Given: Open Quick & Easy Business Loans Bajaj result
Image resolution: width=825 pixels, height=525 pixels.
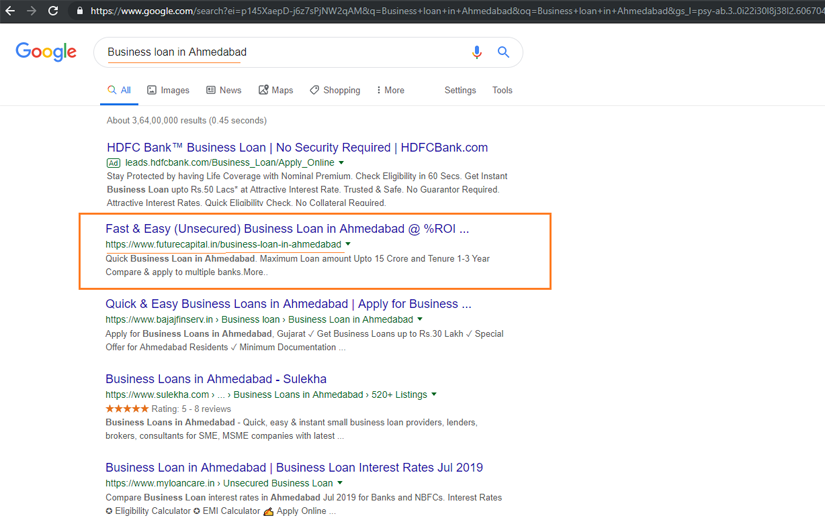Looking at the screenshot, I should coord(288,304).
